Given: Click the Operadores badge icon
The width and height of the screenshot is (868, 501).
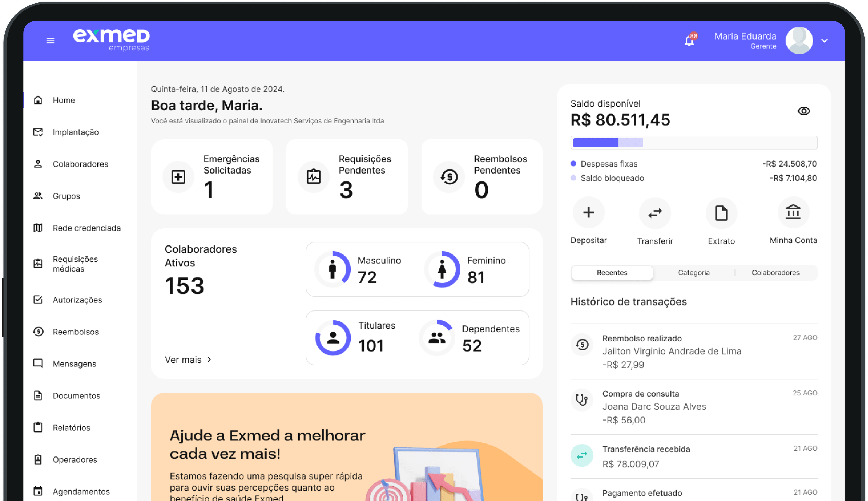Looking at the screenshot, I should click(x=38, y=459).
